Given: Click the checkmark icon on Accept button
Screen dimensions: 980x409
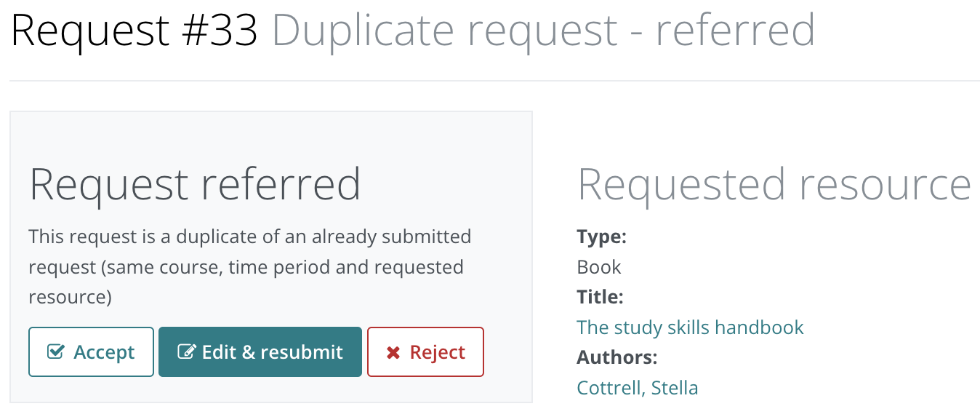Looking at the screenshot, I should coord(55,352).
